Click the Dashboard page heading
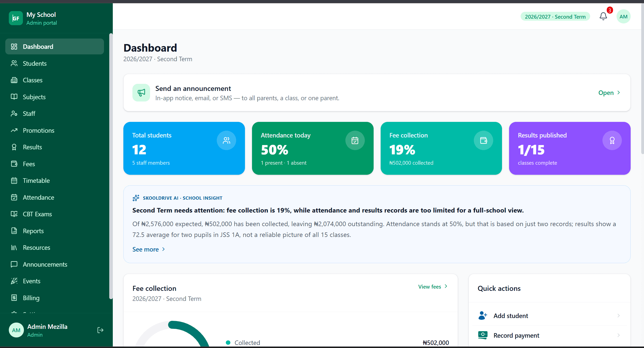This screenshot has width=644, height=348. pos(150,48)
